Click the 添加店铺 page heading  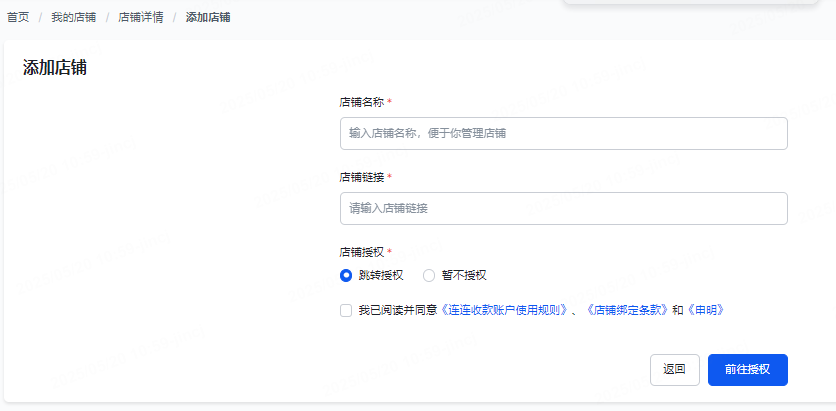pos(54,68)
